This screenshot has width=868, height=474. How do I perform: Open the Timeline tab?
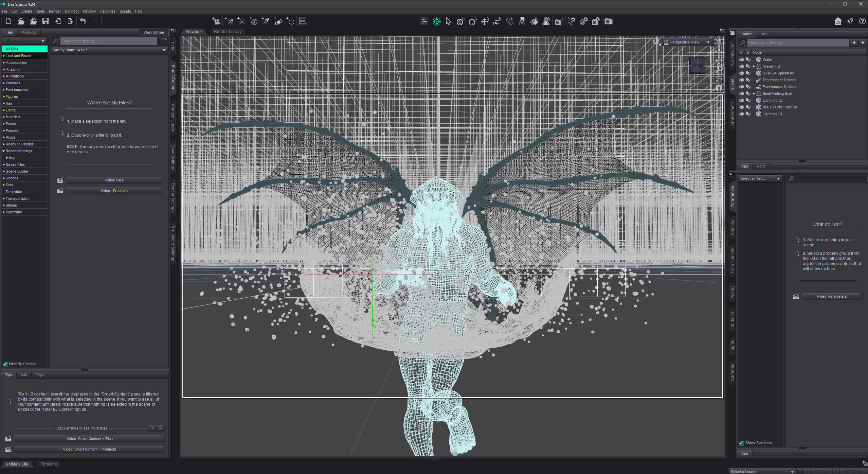(49, 464)
